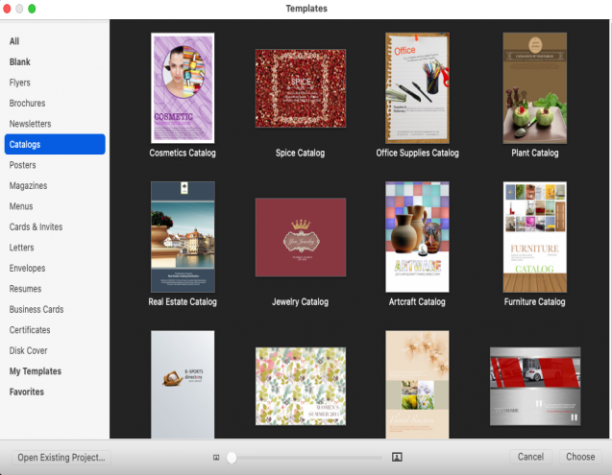Click the Artcraft Catalog label
Screen dimensions: 612x475
[x=417, y=302]
